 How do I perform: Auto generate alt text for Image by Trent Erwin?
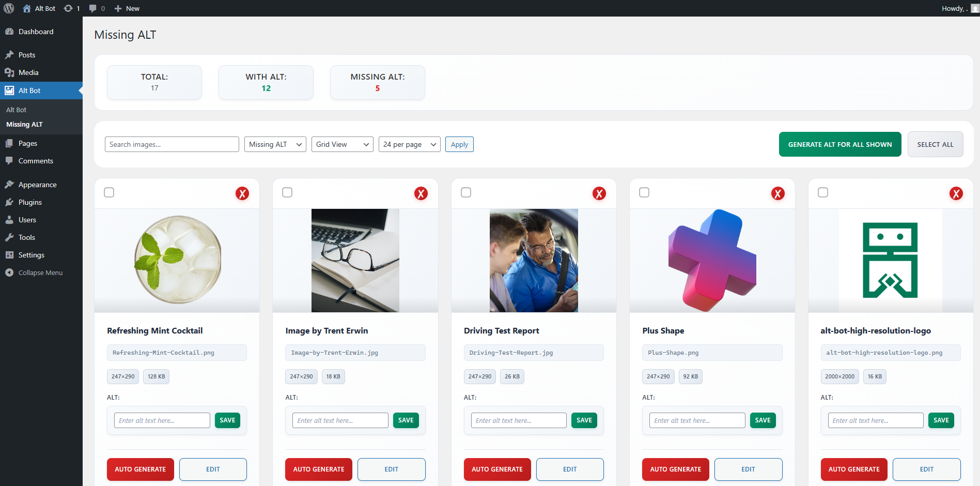(318, 469)
